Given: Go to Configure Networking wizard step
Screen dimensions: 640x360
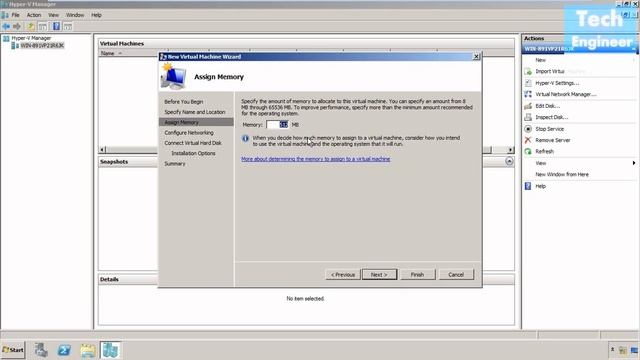Looking at the screenshot, I should click(x=189, y=133).
